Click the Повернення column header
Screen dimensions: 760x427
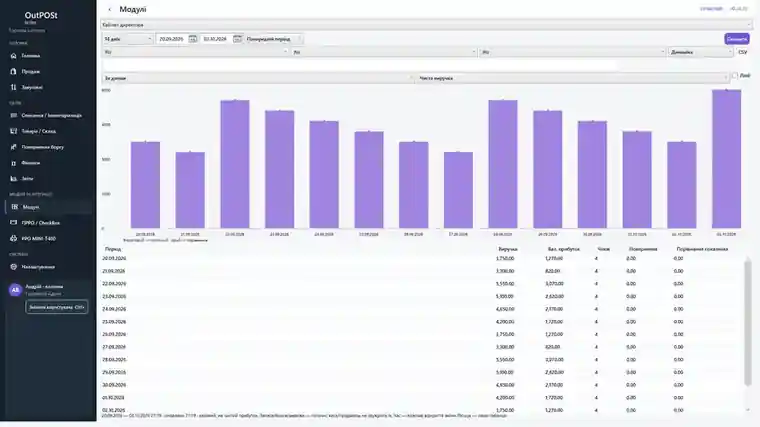[643, 249]
